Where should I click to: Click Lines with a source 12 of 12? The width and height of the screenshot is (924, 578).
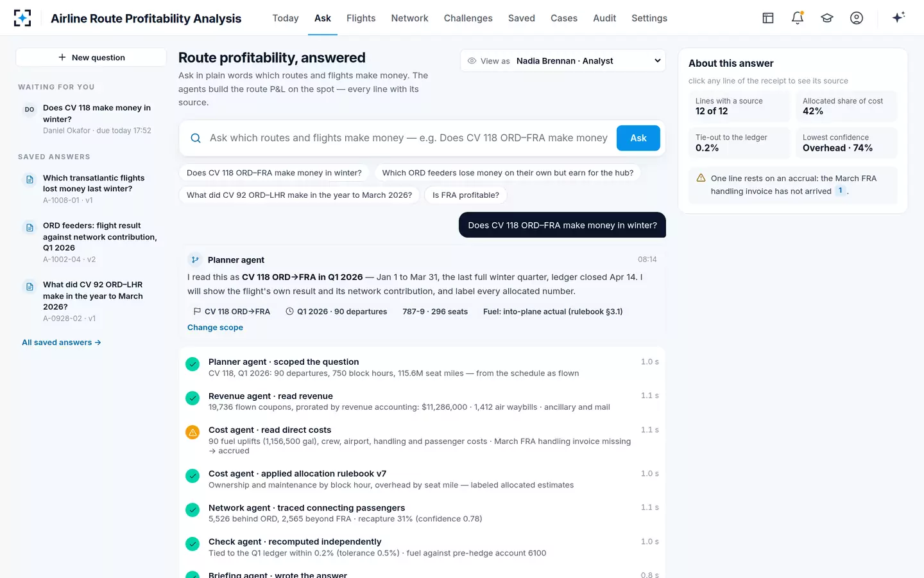739,107
